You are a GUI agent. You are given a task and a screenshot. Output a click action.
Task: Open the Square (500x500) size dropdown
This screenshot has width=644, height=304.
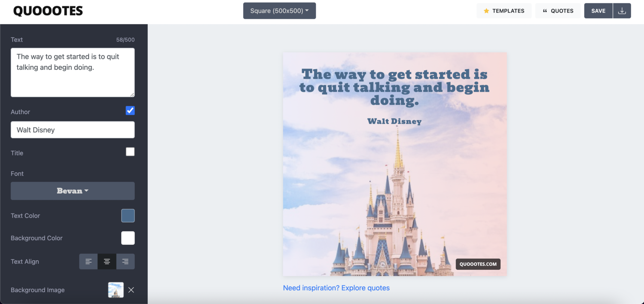(x=279, y=10)
